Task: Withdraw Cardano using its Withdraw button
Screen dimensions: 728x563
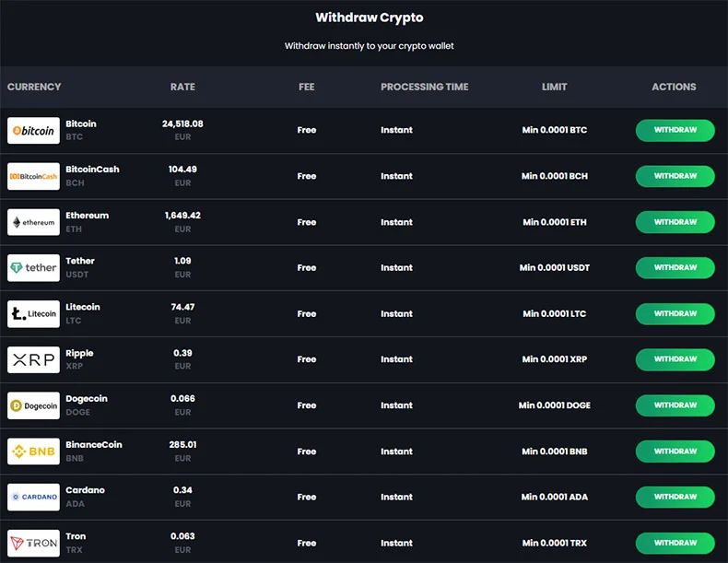Action: tap(675, 497)
